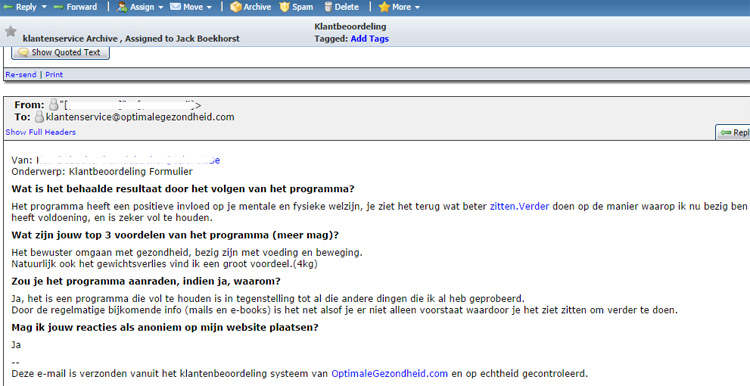Click Show Full Headers link
Image resolution: width=750 pixels, height=386 pixels.
(41, 132)
